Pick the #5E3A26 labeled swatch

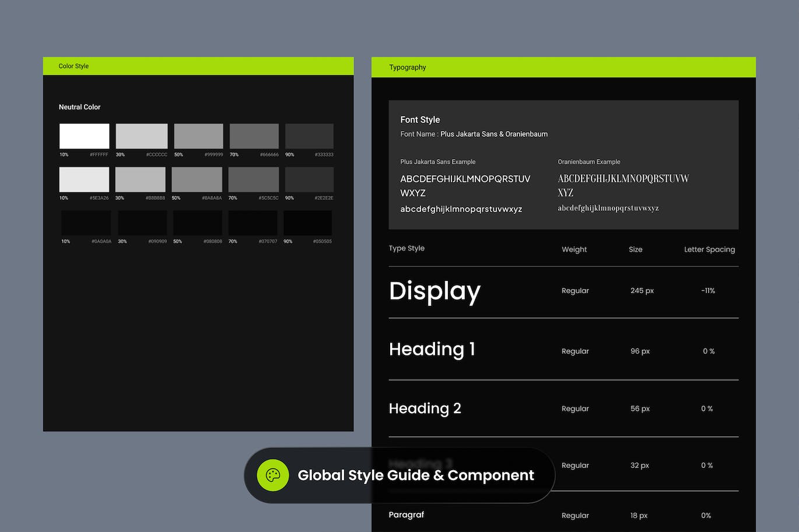84,179
